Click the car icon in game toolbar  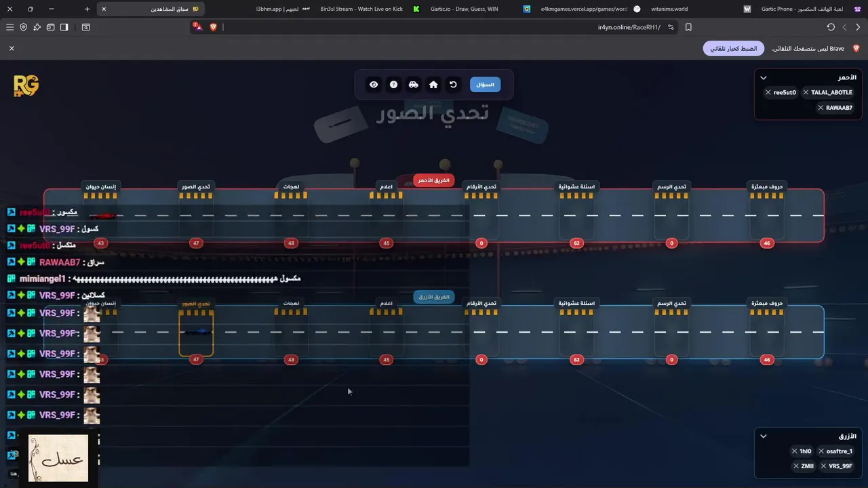[414, 85]
